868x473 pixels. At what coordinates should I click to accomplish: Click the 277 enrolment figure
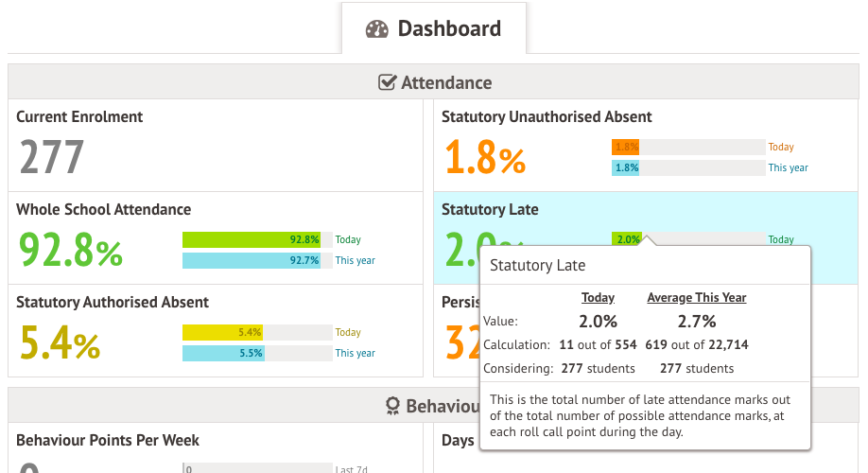tap(52, 157)
